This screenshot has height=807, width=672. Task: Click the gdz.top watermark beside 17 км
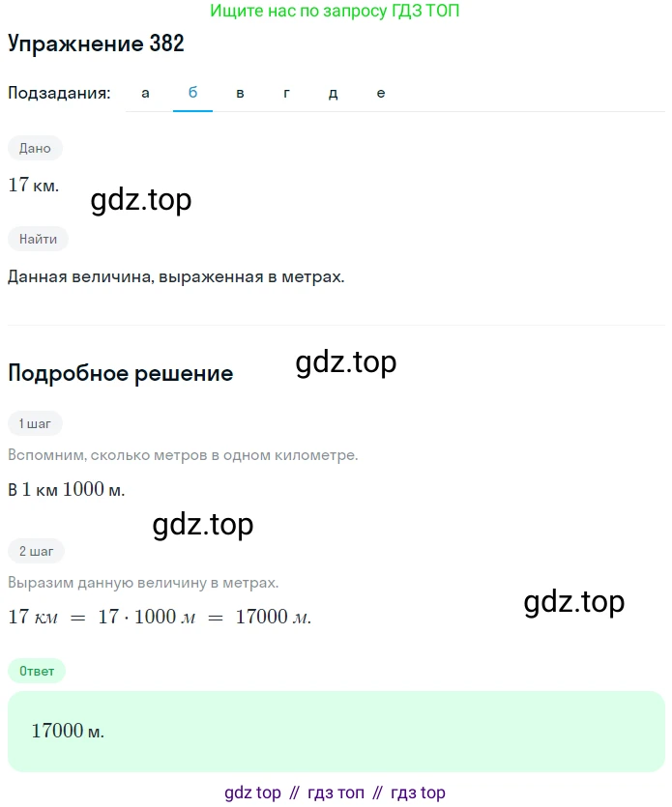[x=141, y=200]
